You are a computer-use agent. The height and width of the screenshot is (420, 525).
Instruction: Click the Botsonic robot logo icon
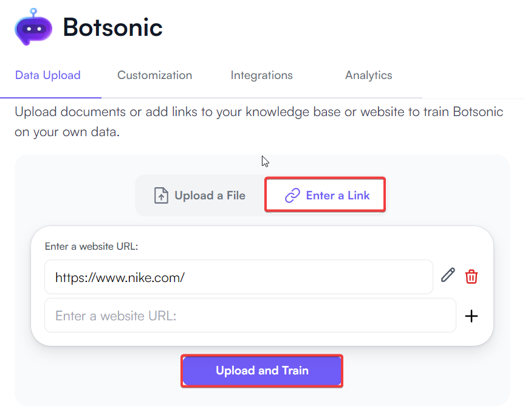pos(33,28)
